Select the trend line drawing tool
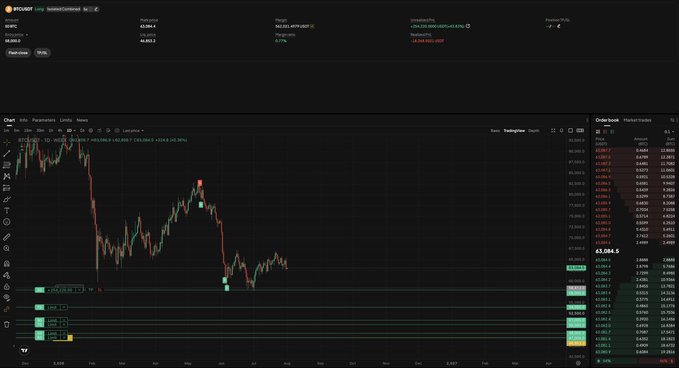The height and width of the screenshot is (368, 679). [6, 154]
